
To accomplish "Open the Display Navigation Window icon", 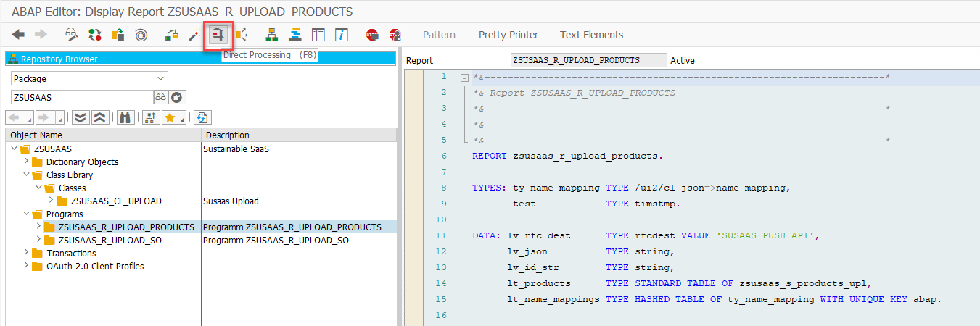I will (x=295, y=35).
